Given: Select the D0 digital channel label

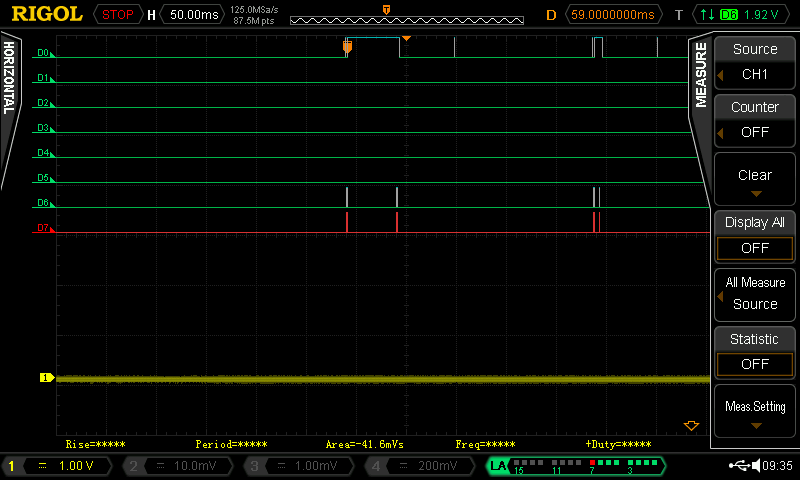Looking at the screenshot, I should click(43, 53).
